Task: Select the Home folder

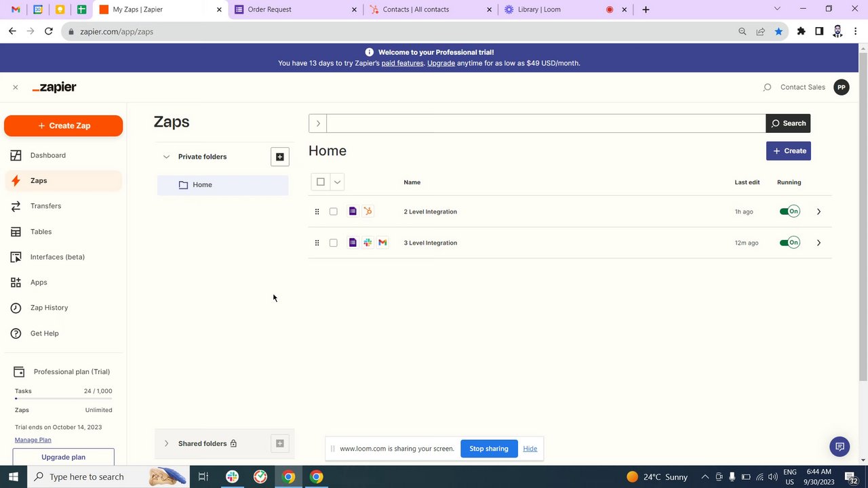Action: 222,185
